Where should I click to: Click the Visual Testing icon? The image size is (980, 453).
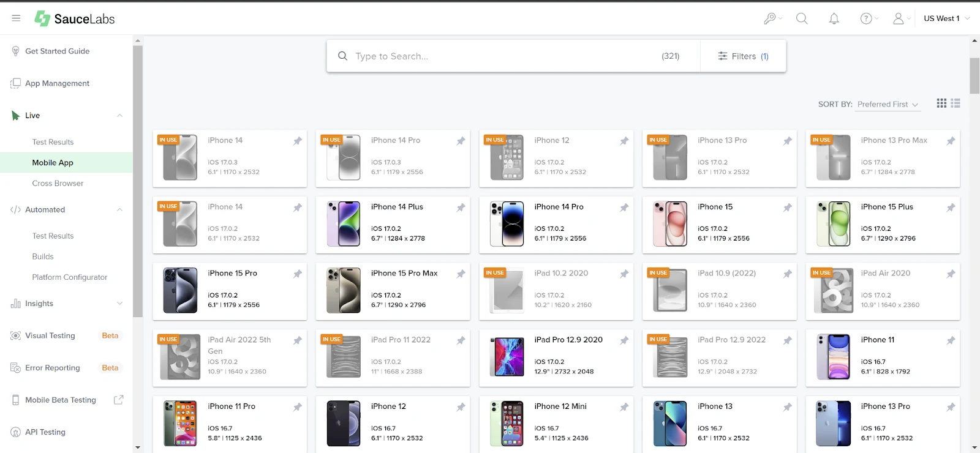point(16,335)
